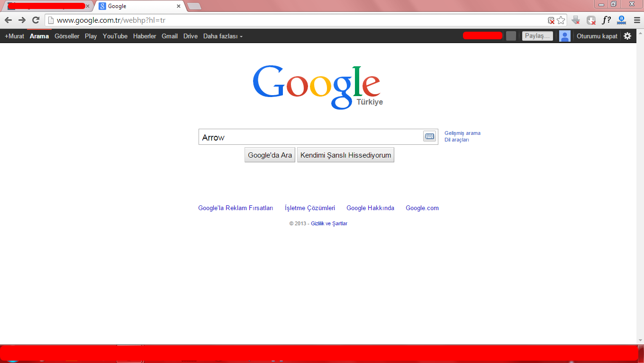Open Dil araçları link

pyautogui.click(x=457, y=140)
